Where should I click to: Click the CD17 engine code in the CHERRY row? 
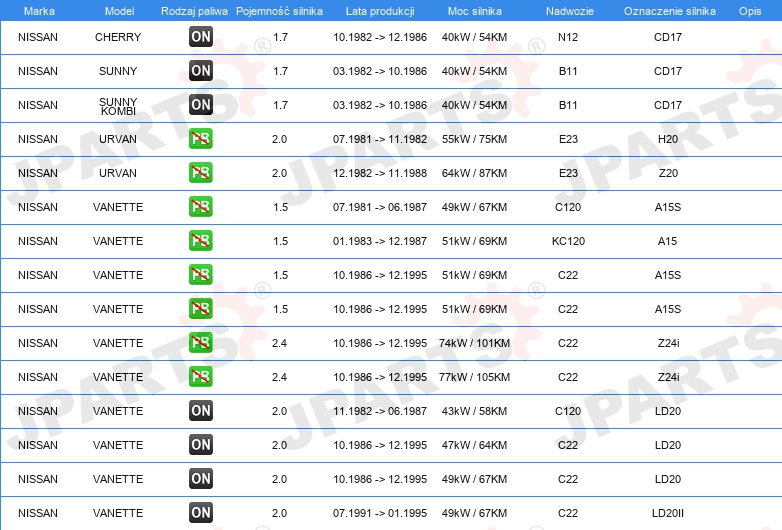[x=668, y=37]
